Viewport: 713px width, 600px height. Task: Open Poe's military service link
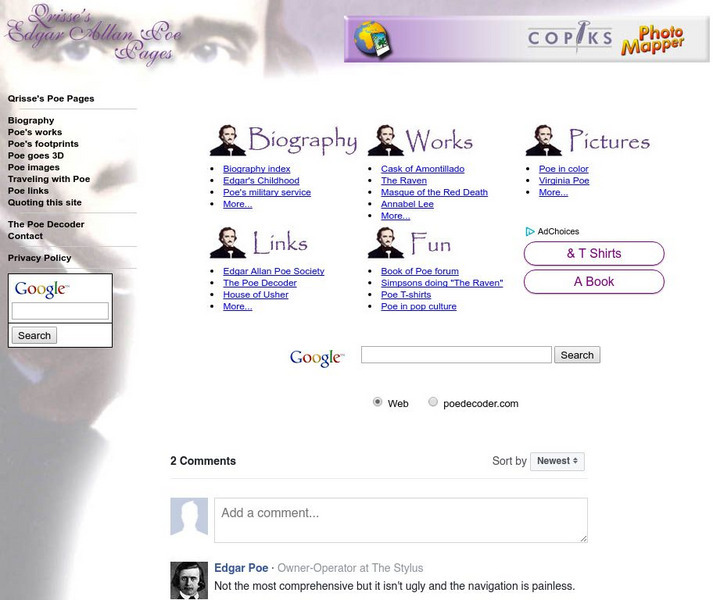(267, 192)
